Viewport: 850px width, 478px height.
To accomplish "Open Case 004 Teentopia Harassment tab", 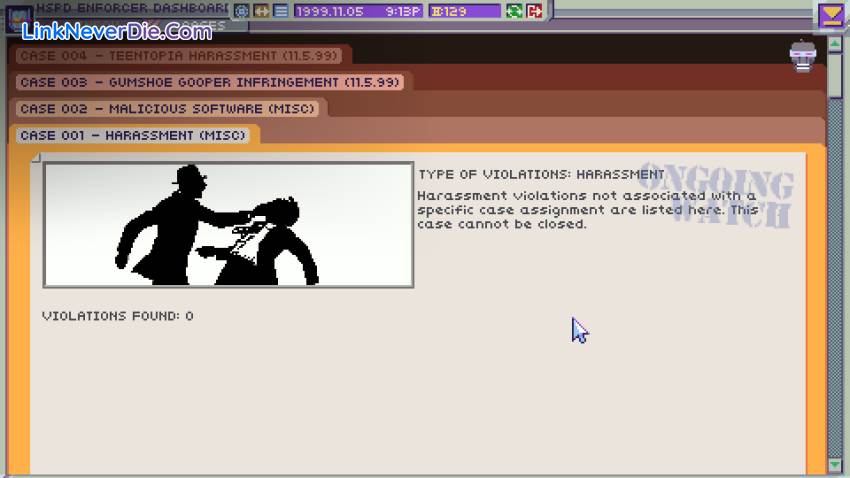I will tap(179, 55).
